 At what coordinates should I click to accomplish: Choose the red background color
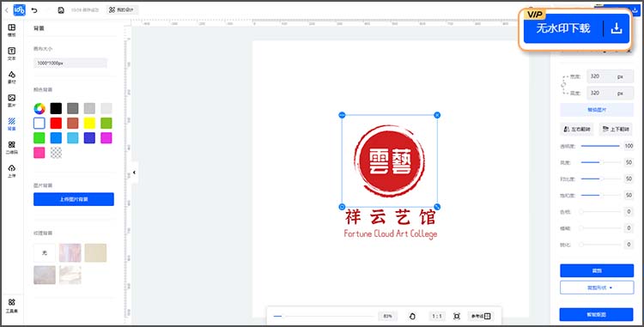click(56, 123)
